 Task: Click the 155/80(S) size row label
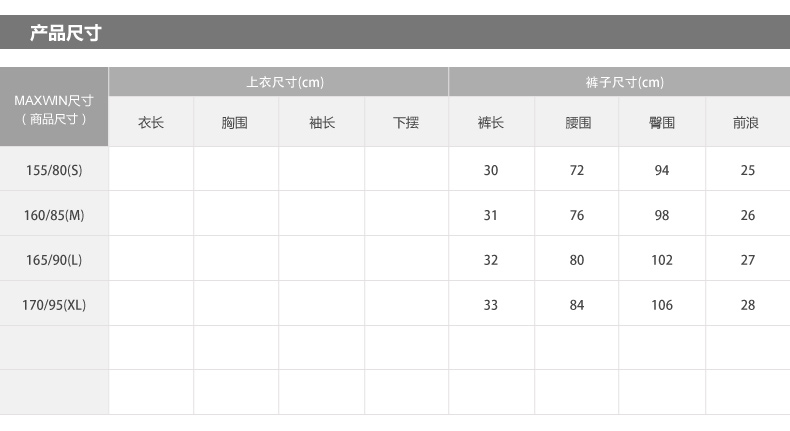pyautogui.click(x=54, y=169)
